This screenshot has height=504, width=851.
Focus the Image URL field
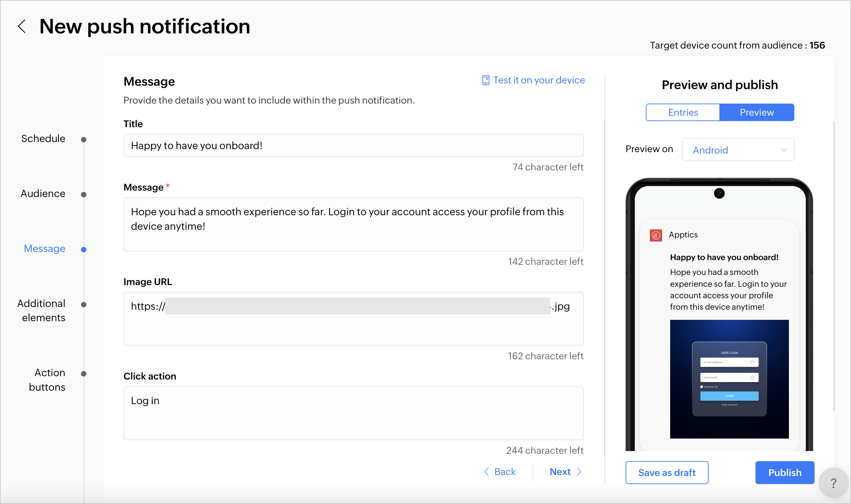[x=353, y=319]
